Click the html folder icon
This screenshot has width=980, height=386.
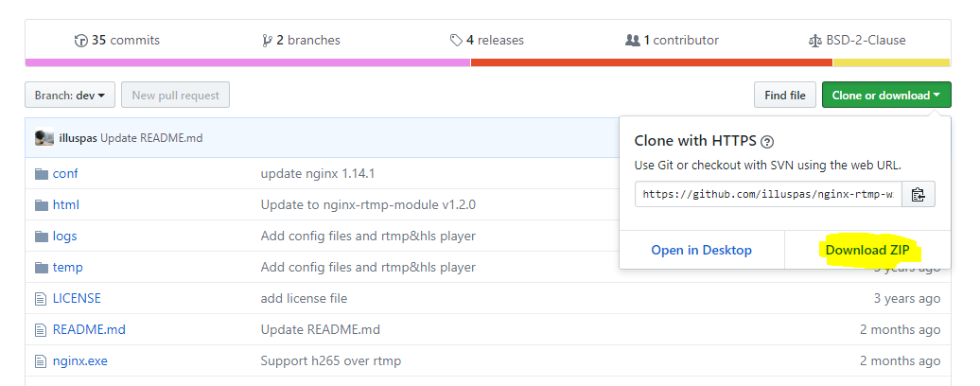point(42,205)
